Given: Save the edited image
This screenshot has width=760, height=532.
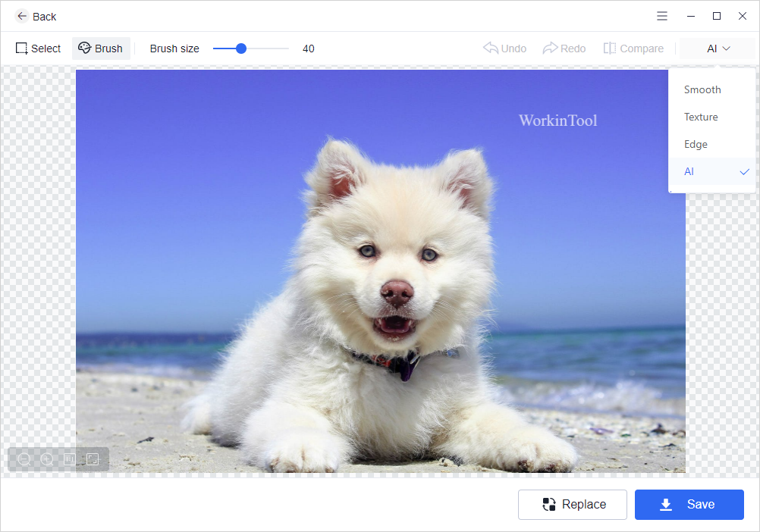Looking at the screenshot, I should point(689,505).
